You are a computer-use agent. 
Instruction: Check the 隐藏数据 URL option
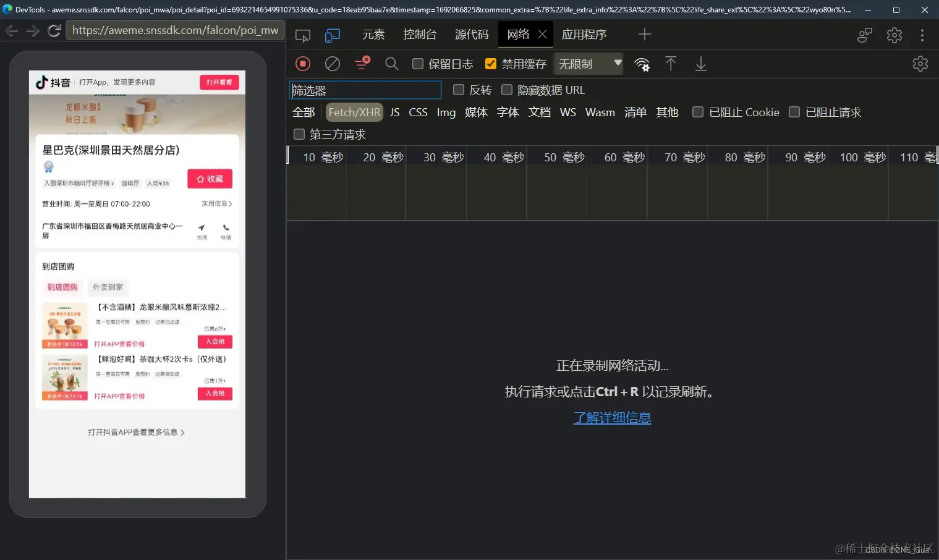click(507, 90)
